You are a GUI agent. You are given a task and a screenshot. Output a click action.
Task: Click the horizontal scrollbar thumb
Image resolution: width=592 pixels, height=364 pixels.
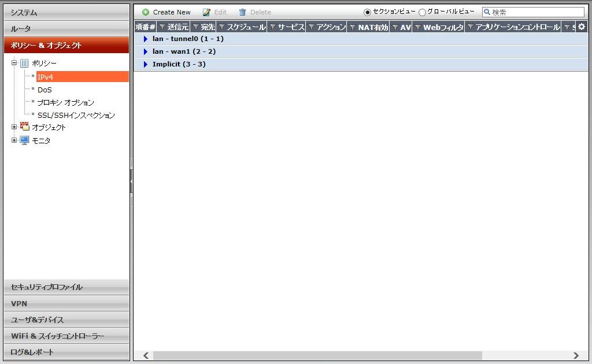pyautogui.click(x=317, y=355)
